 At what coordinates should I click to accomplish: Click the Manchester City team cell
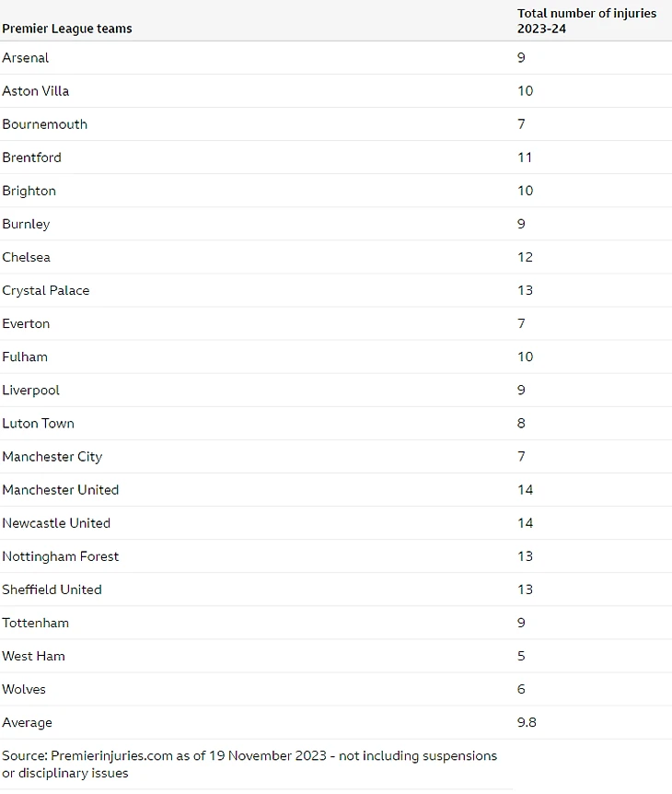tap(52, 456)
